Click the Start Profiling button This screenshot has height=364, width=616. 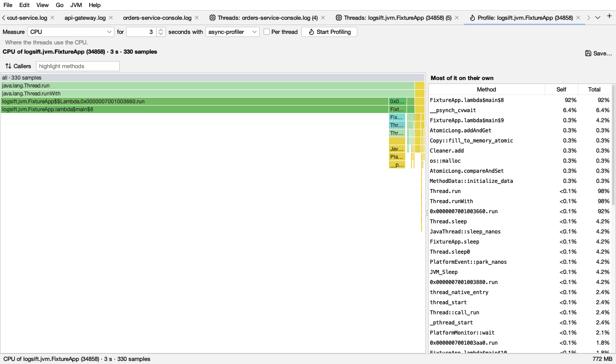tap(329, 32)
